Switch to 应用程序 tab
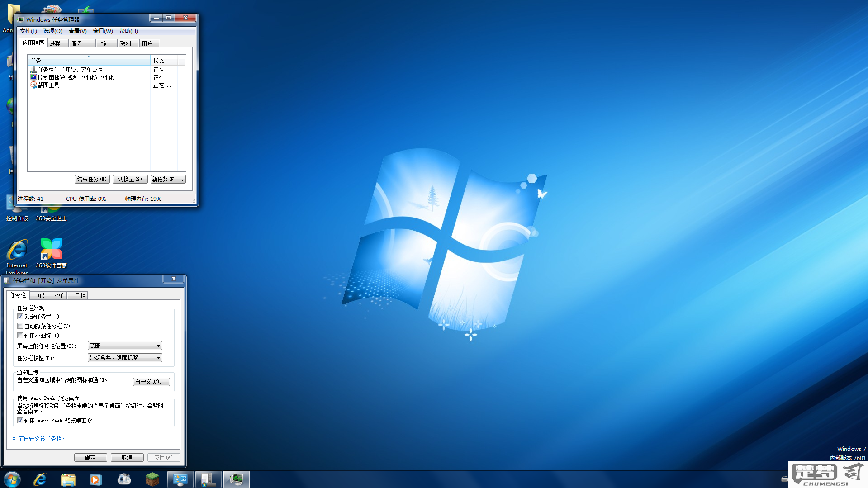Image resolution: width=868 pixels, height=488 pixels. click(x=33, y=43)
